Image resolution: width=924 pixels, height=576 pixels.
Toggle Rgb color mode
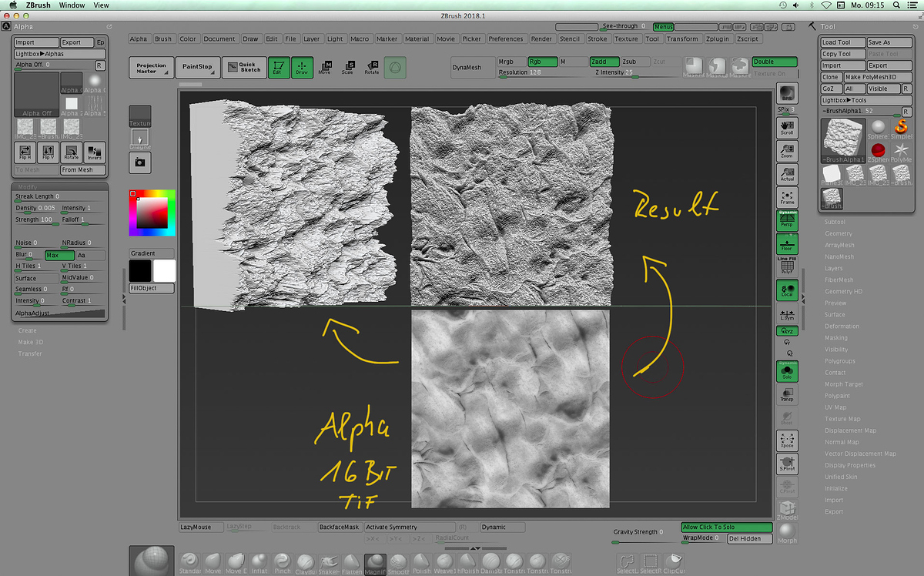coord(542,62)
